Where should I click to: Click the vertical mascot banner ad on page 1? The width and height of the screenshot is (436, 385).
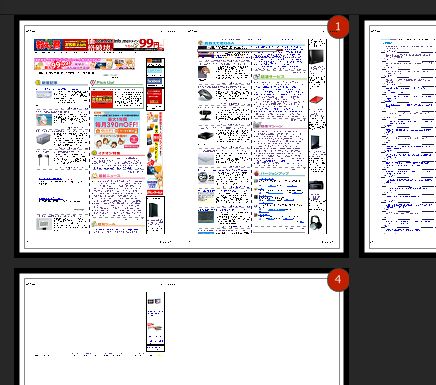click(x=155, y=154)
